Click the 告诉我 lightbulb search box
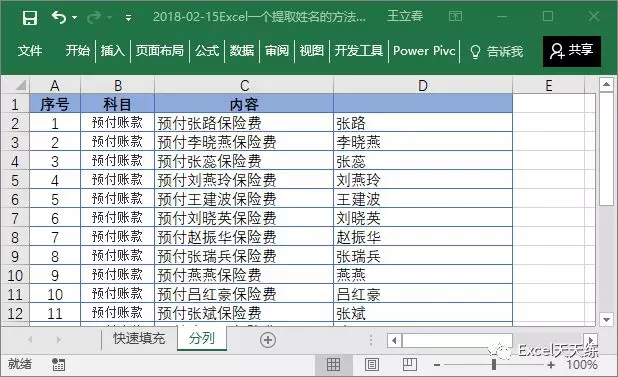The image size is (618, 377). click(497, 51)
